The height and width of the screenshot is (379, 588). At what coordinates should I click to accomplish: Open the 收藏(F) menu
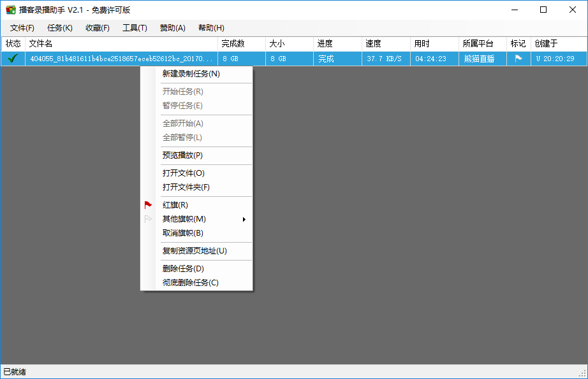pyautogui.click(x=98, y=28)
